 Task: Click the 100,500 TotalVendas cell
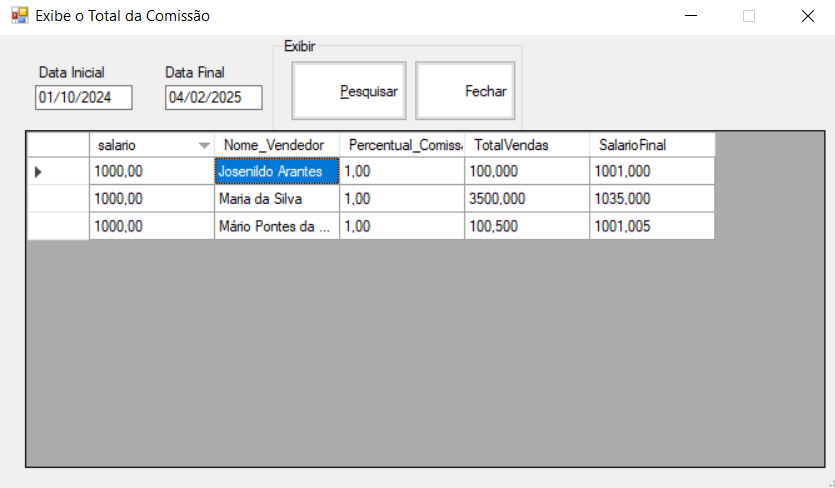coord(526,226)
